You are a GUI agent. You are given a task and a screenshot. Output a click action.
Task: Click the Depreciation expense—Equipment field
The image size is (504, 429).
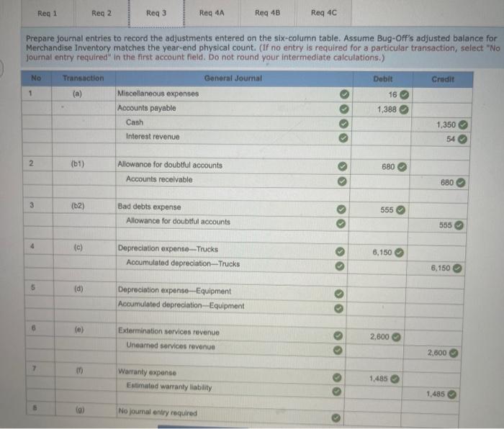[231, 291]
